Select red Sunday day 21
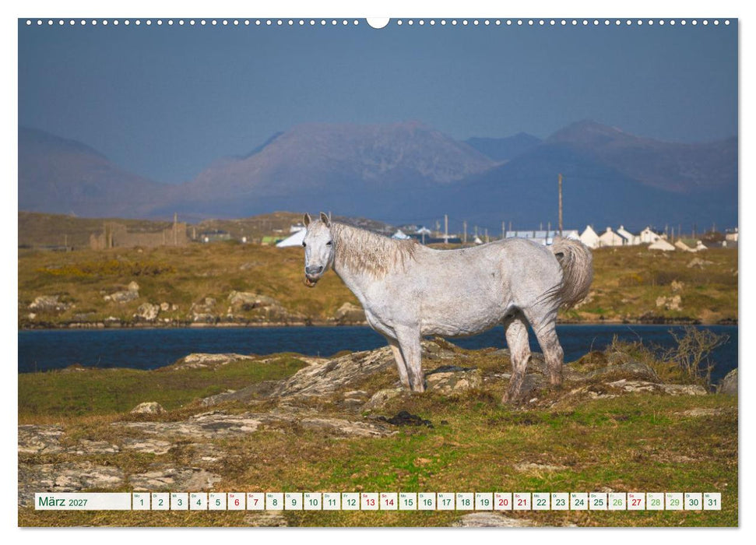 (x=522, y=501)
